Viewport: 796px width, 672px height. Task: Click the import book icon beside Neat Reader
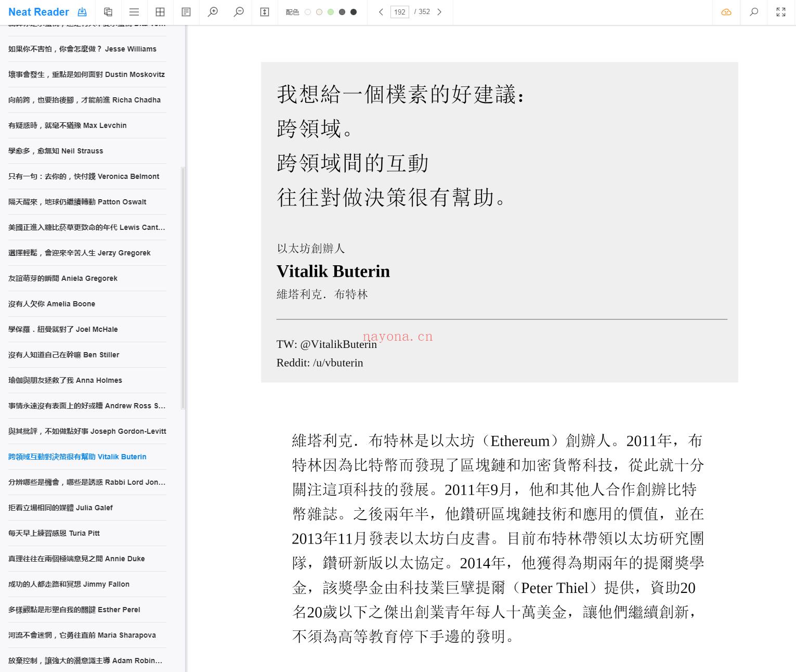[82, 12]
